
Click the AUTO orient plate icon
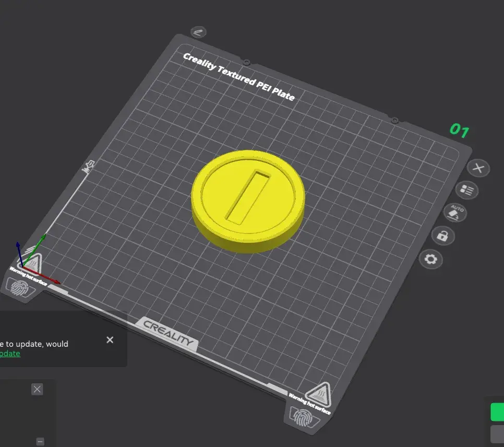coord(454,213)
